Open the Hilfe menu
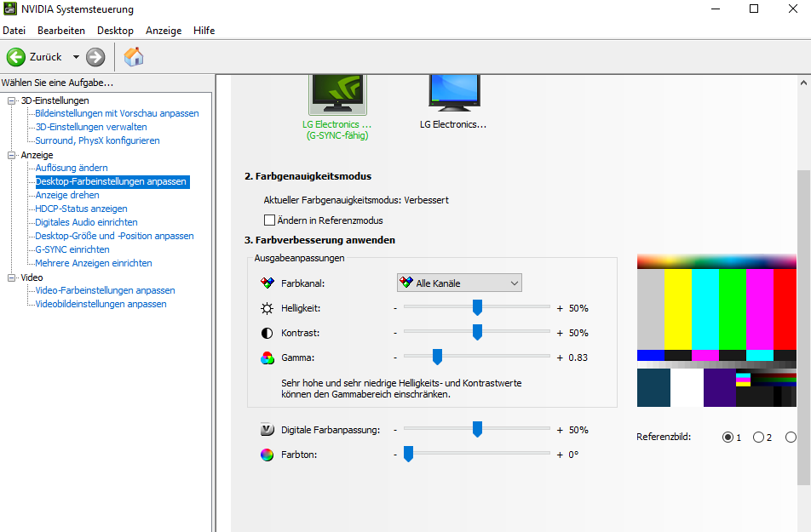This screenshot has height=532, width=811. tap(204, 31)
